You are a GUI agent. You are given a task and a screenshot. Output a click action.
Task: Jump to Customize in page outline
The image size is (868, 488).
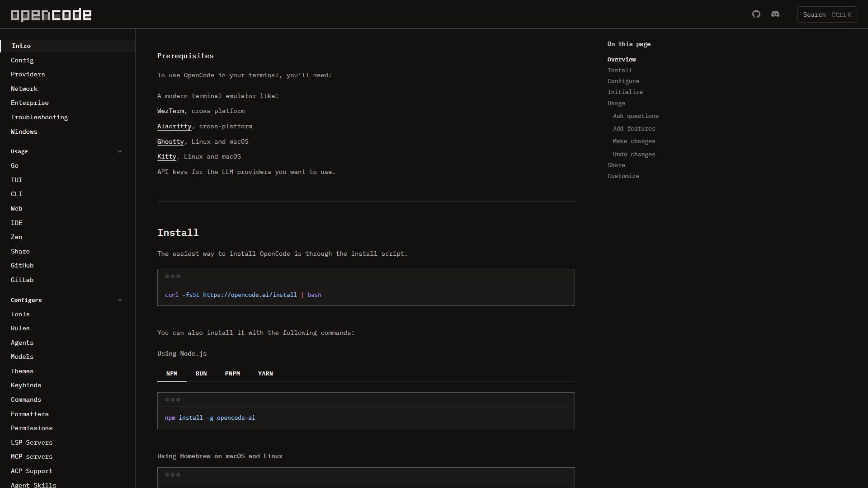point(623,176)
